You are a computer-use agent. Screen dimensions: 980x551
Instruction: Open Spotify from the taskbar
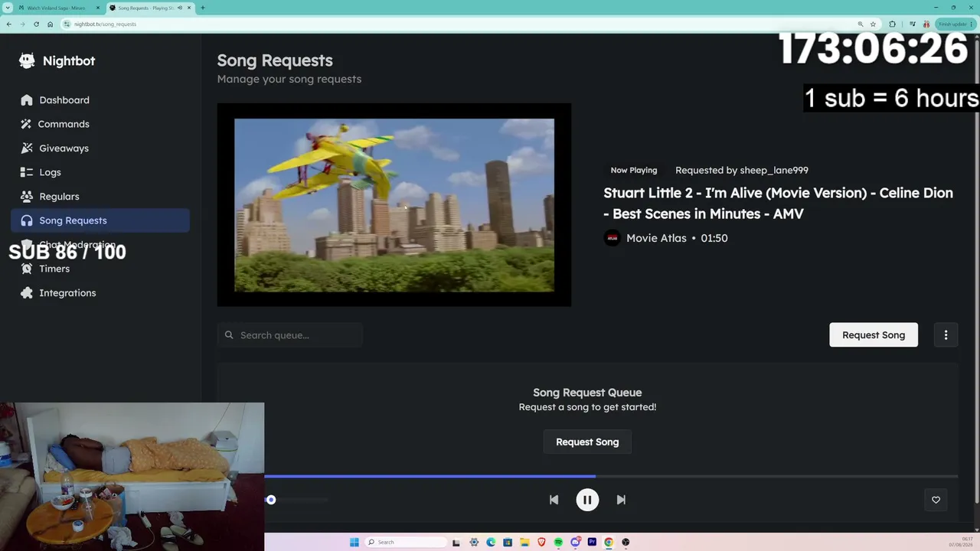pyautogui.click(x=558, y=542)
